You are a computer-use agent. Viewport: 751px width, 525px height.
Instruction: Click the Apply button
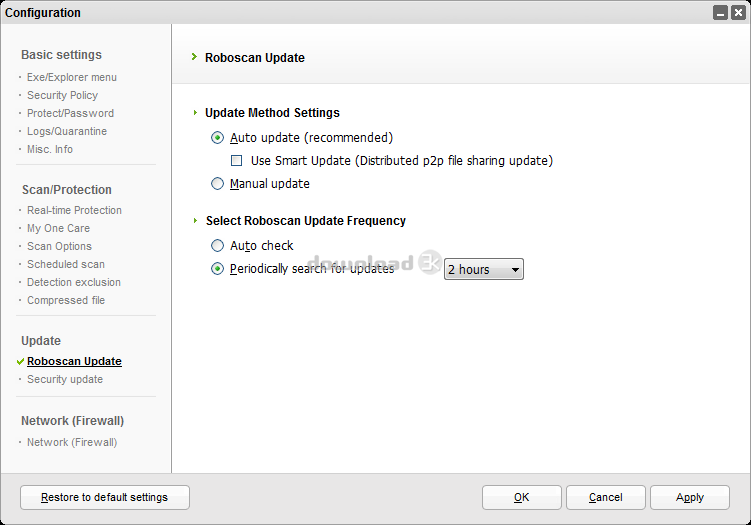[x=690, y=497]
